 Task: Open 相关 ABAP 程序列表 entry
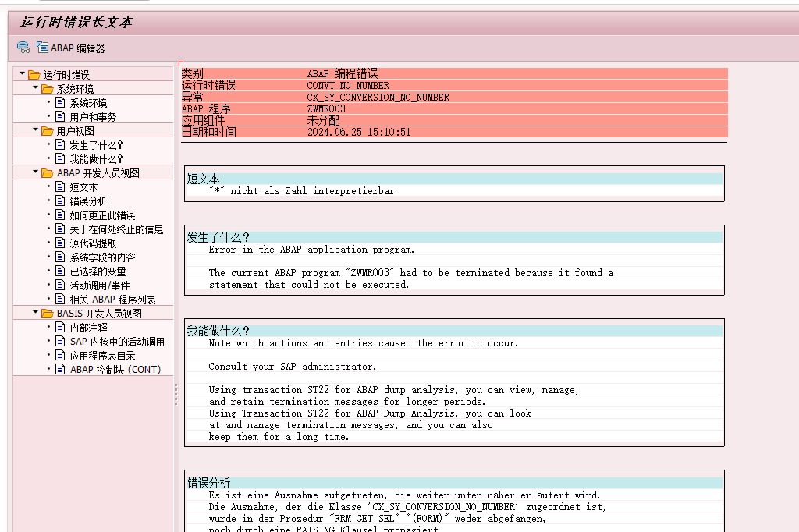[112, 300]
